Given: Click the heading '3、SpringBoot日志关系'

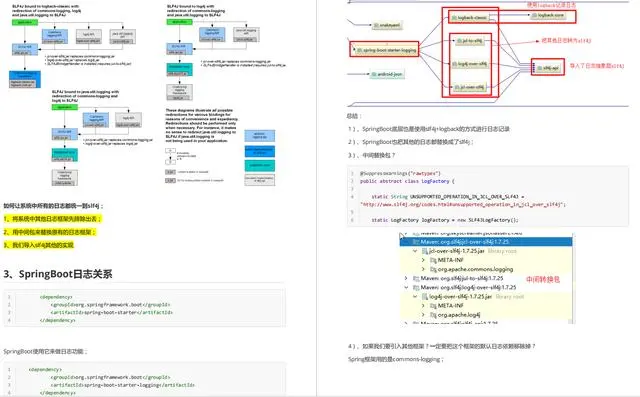Looking at the screenshot, I should 58,274.
